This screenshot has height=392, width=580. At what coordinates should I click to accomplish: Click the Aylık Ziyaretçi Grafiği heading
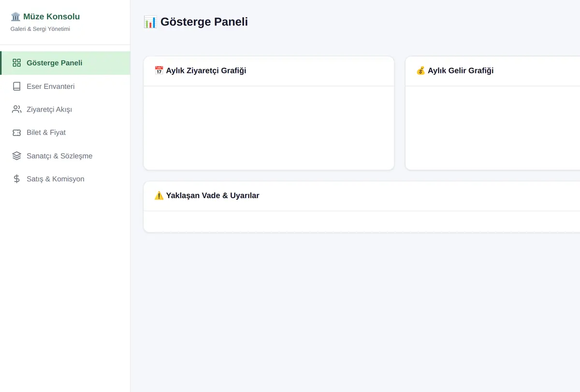(206, 71)
